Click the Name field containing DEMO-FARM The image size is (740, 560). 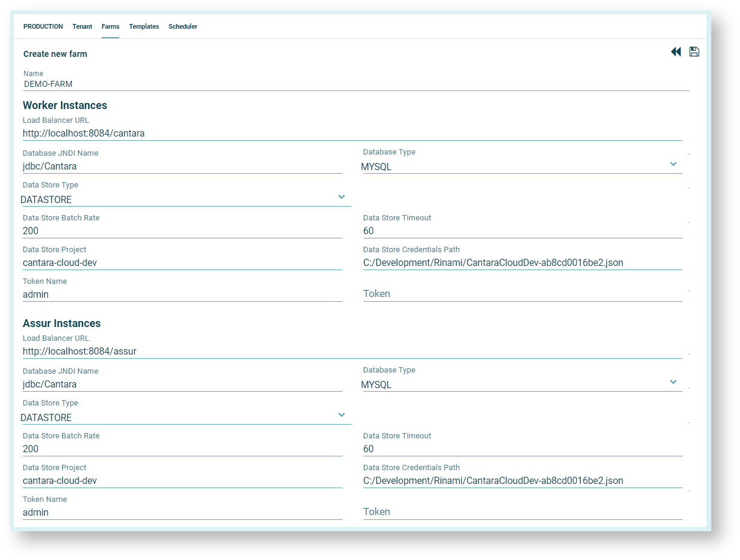(x=356, y=84)
